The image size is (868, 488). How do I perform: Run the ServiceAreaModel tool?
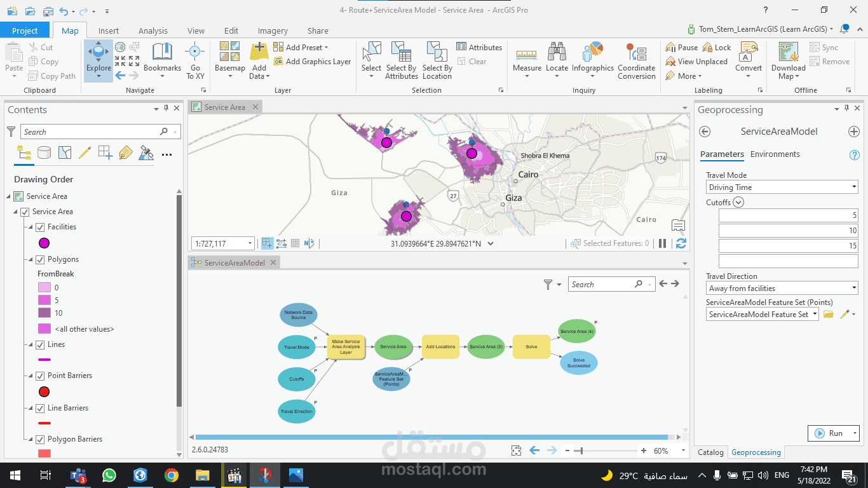829,433
